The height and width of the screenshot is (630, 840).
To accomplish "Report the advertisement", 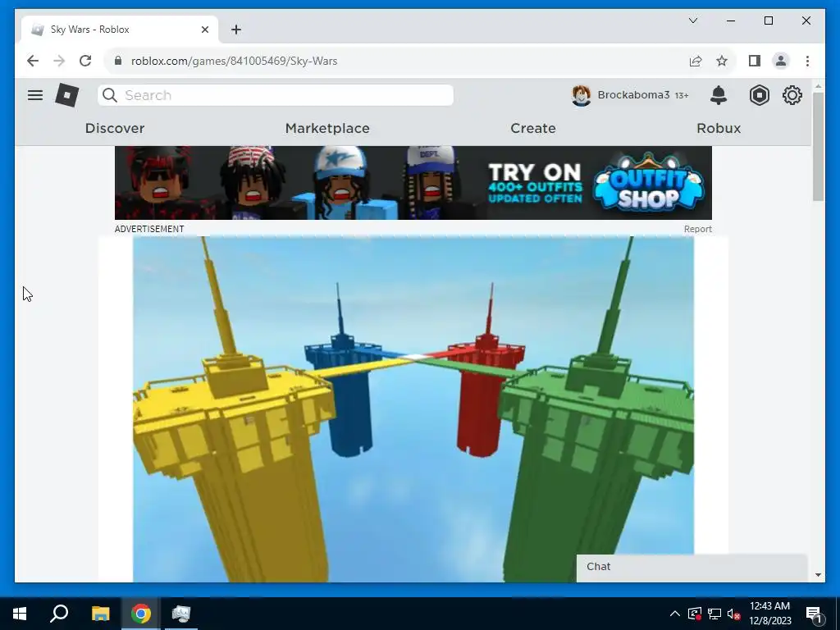I will [x=697, y=229].
